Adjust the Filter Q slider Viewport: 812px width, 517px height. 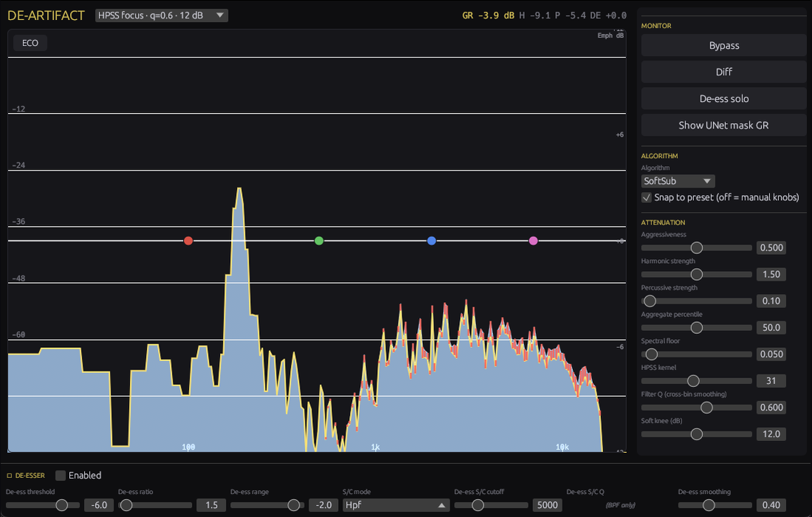pos(697,408)
